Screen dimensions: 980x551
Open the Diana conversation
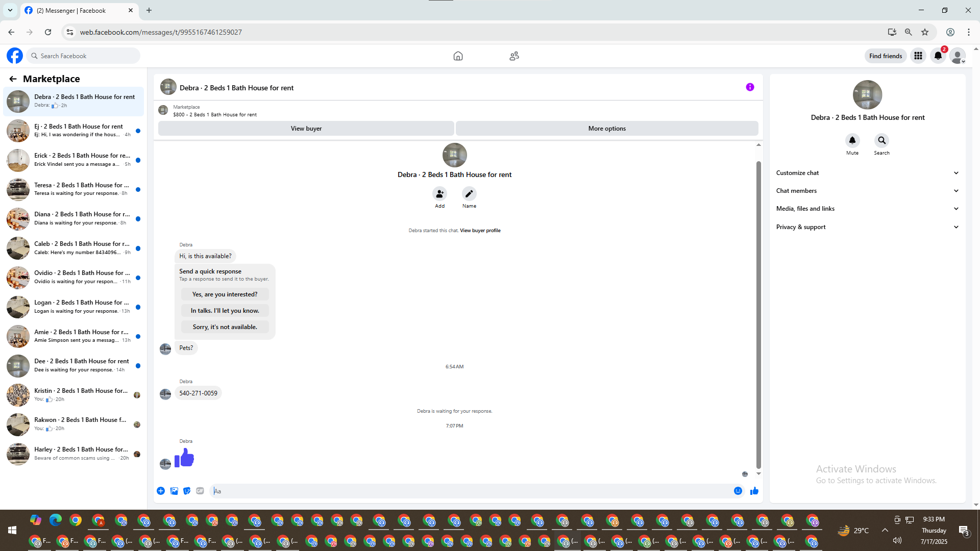coord(75,219)
